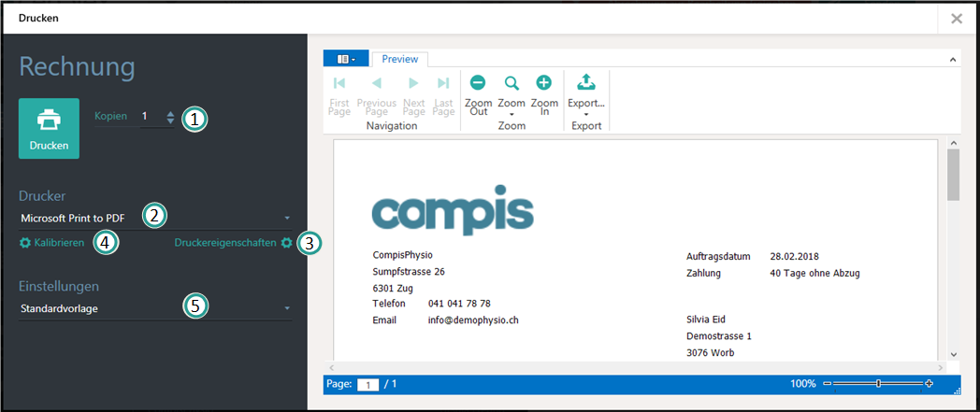
Task: Click the Kalibrieren gear icon
Action: (x=25, y=243)
